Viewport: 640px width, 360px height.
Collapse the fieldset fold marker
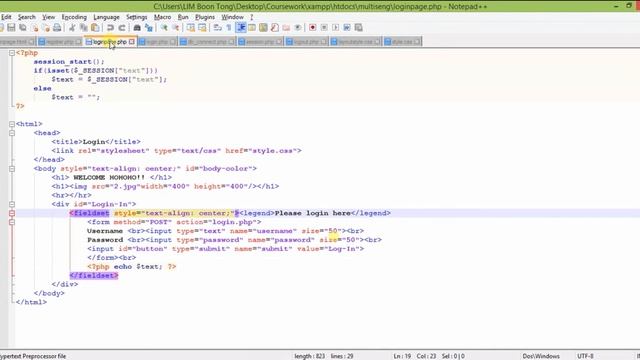(12, 213)
